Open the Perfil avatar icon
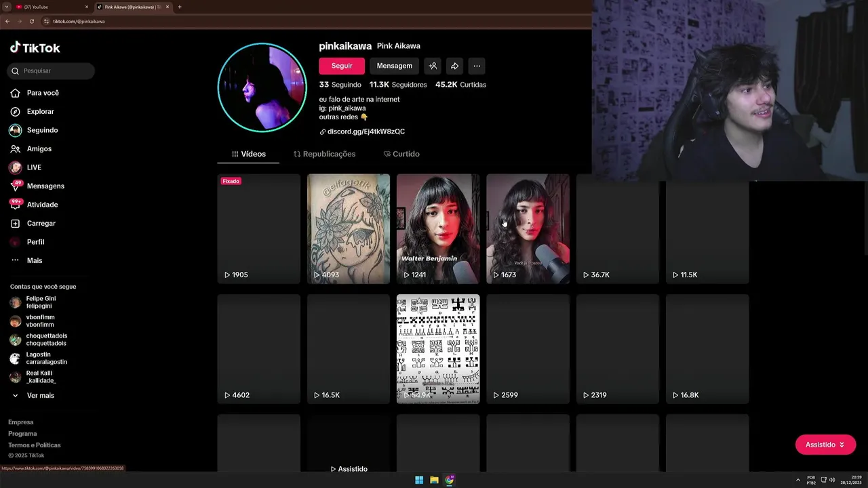The width and height of the screenshot is (868, 488). [15, 242]
